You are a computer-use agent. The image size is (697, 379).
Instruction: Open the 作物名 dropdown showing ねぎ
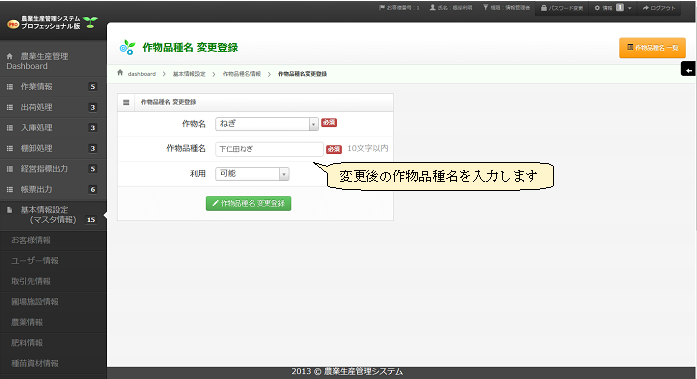tap(267, 124)
